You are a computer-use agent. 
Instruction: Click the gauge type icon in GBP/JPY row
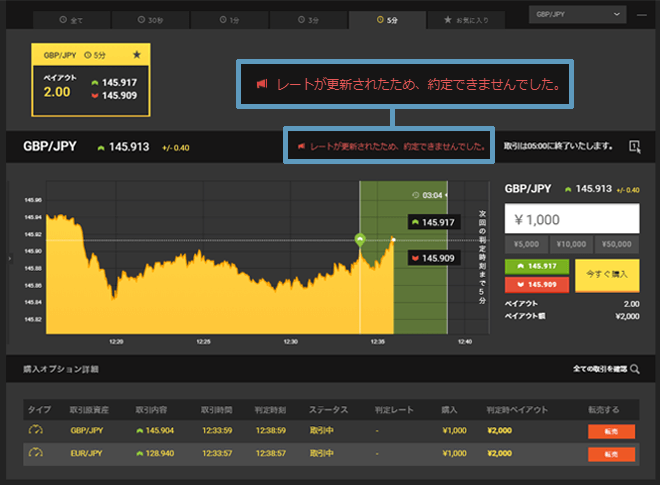(36, 430)
